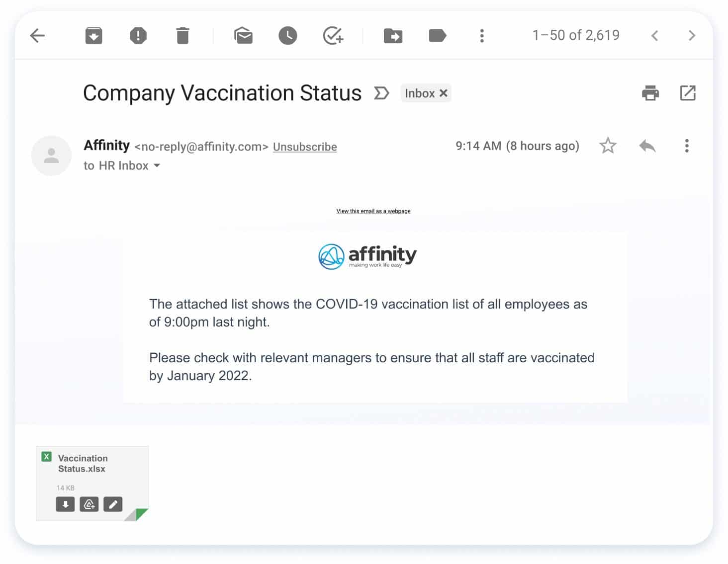Viewport: 728px width, 564px height.
Task: Go back to the inbox list
Action: click(37, 36)
